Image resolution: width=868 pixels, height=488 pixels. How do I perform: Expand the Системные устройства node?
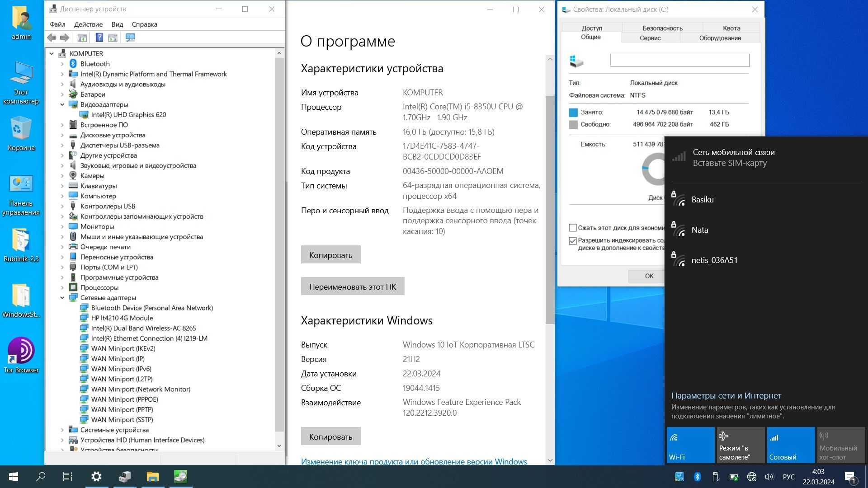point(62,430)
